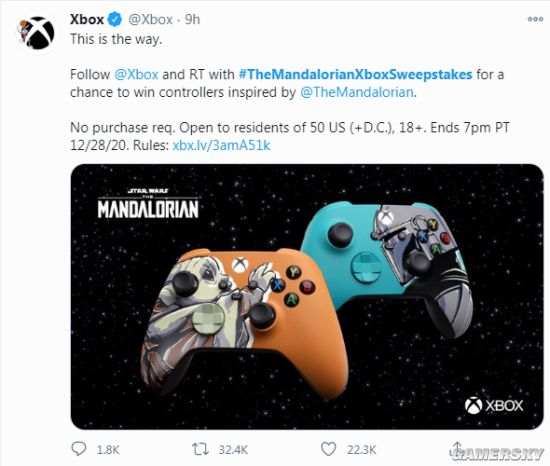Open the 9h timestamp link
The image size is (550, 466).
point(192,20)
